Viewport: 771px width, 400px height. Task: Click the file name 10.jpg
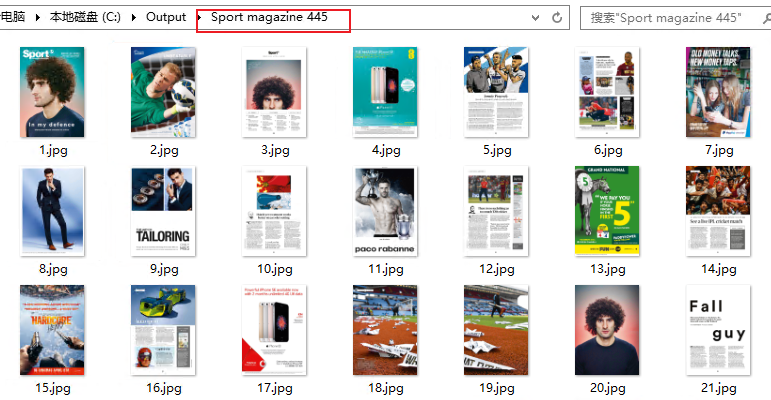(x=275, y=269)
